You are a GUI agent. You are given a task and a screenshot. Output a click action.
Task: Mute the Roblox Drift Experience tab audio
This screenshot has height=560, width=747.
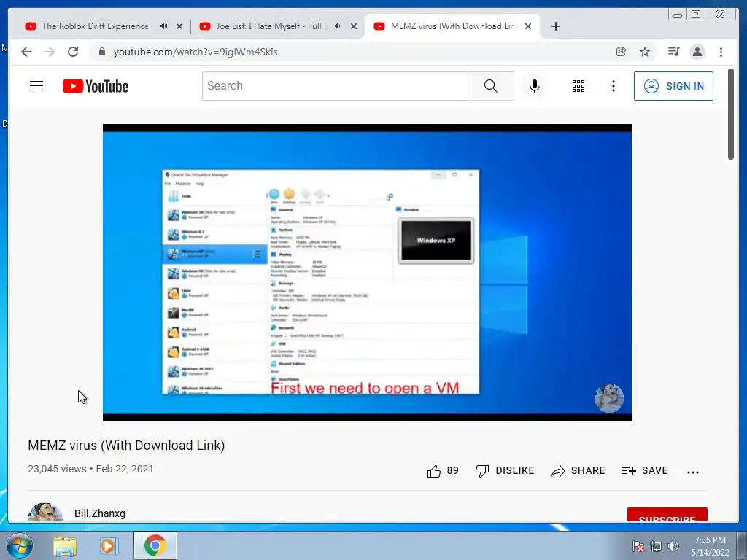pos(164,26)
